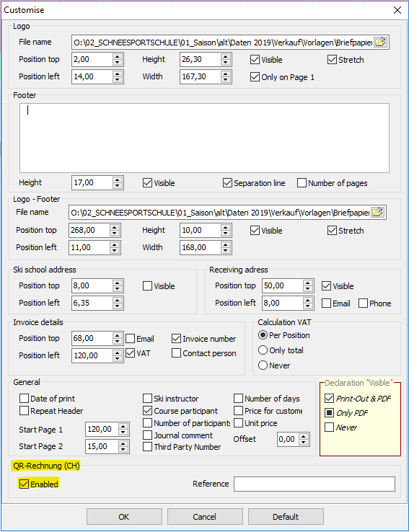This screenshot has height=532, width=409.
Task: Open folder browser for Logo - Footer file
Action: coord(378,213)
